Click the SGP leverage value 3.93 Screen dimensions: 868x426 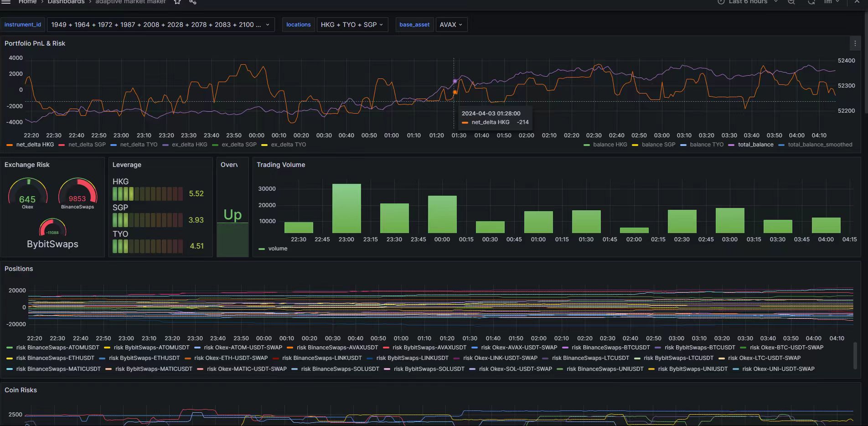tap(196, 220)
